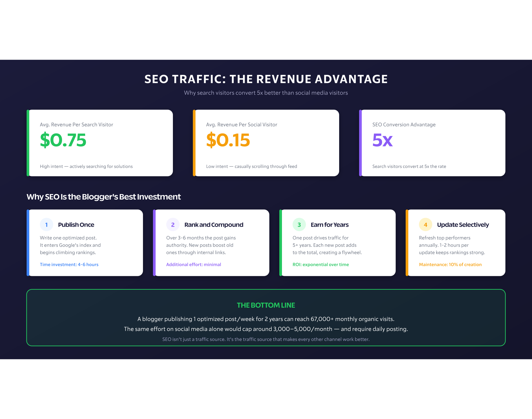Click the orange accent bar on Update Selectively card
The image size is (532, 419).
[x=407, y=243]
